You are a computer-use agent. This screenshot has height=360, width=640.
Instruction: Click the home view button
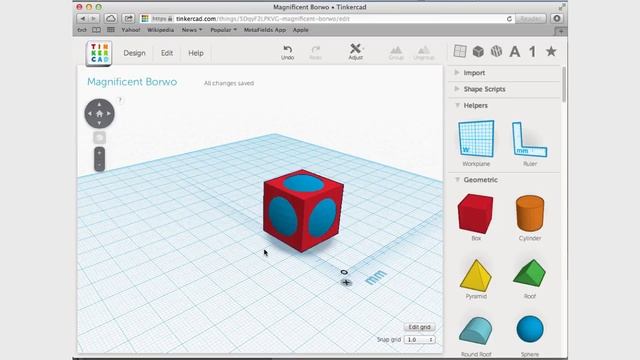99,114
